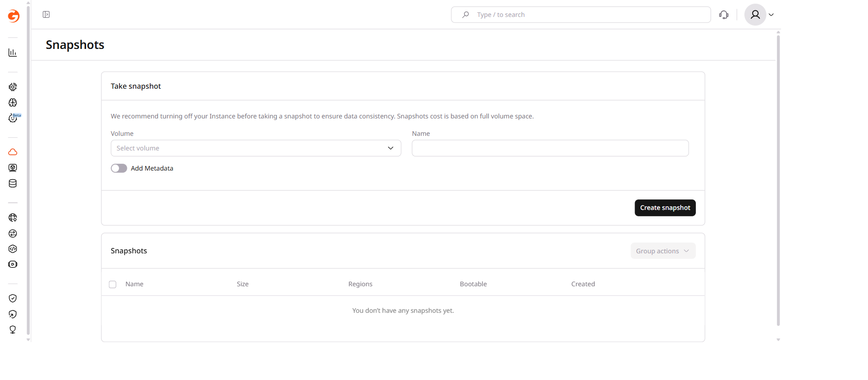
Task: Open the Beta robot face icon
Action: (x=13, y=118)
